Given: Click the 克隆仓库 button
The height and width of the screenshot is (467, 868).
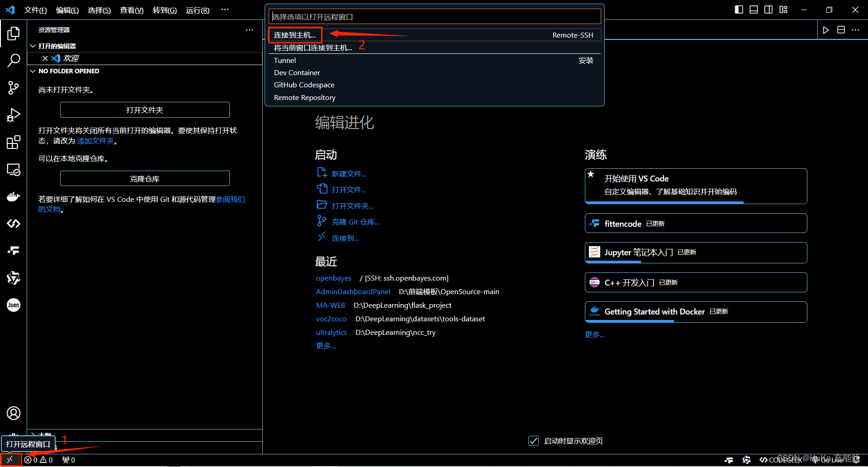Looking at the screenshot, I should coord(145,179).
